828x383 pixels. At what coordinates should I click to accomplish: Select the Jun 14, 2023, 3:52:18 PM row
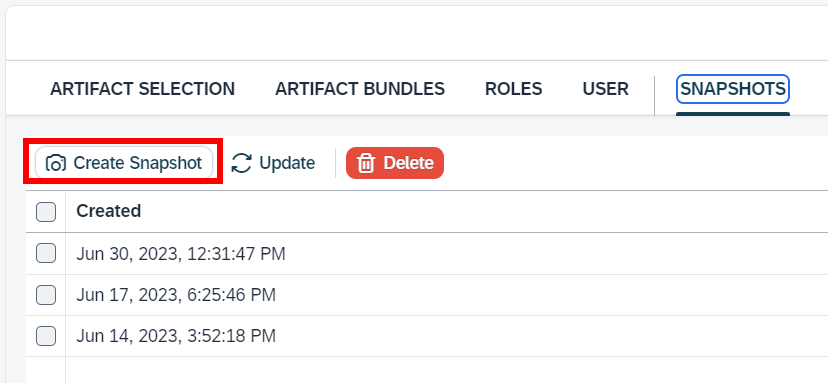coord(427,336)
